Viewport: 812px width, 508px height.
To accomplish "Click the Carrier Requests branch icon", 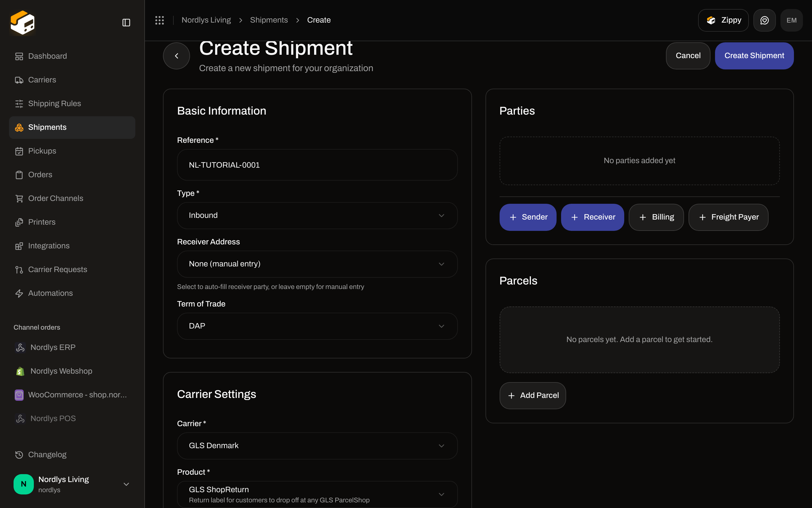I will (x=19, y=270).
